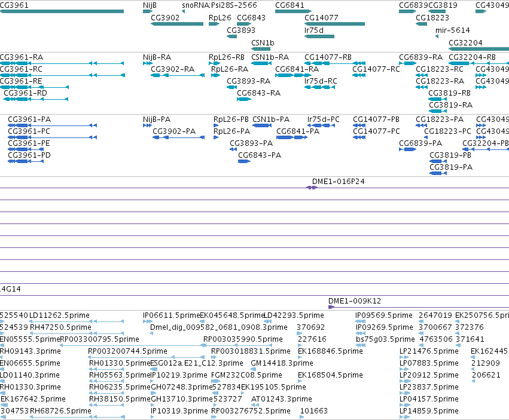
Task: Click the RpL26-RB transcript label
Action: pos(227,57)
